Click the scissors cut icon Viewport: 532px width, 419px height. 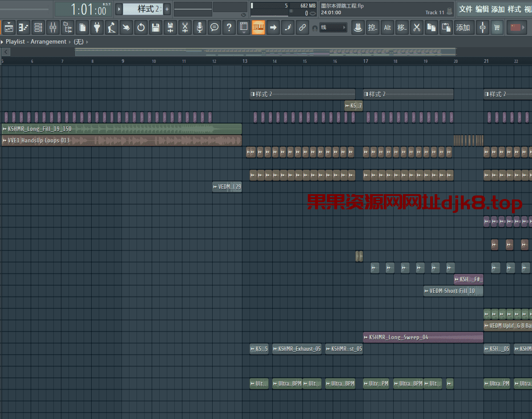point(416,28)
